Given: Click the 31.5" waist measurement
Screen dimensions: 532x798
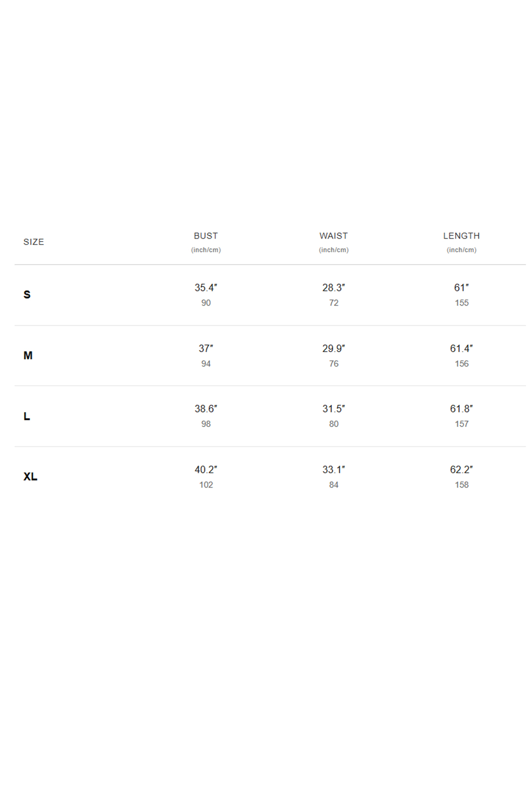Looking at the screenshot, I should coord(333,409).
